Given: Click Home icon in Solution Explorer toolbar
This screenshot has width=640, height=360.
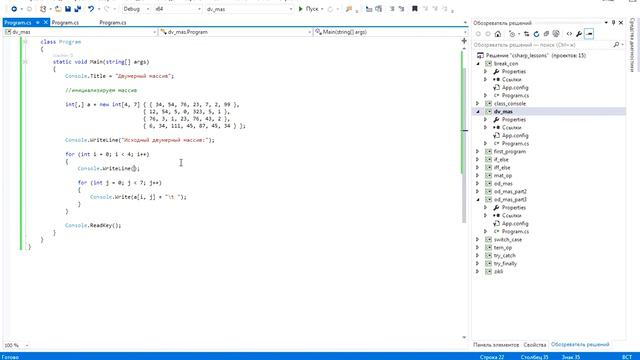Looking at the screenshot, I should tap(498, 34).
